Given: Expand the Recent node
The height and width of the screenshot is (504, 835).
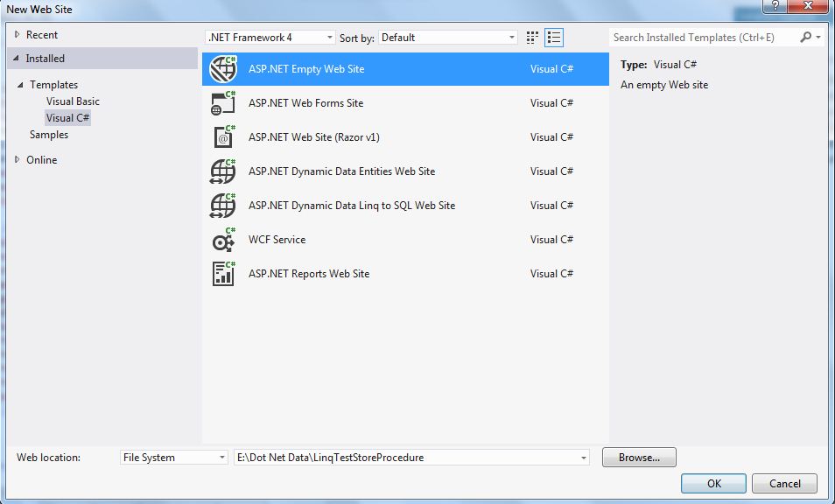Looking at the screenshot, I should tap(17, 35).
